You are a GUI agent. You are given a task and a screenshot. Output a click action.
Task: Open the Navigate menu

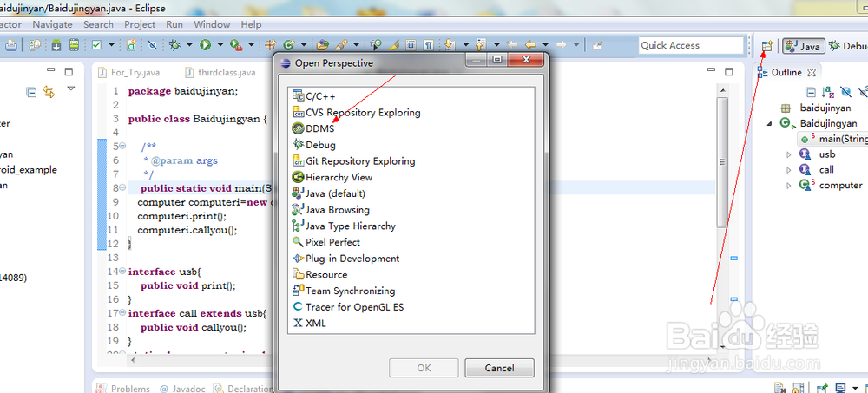tap(53, 25)
